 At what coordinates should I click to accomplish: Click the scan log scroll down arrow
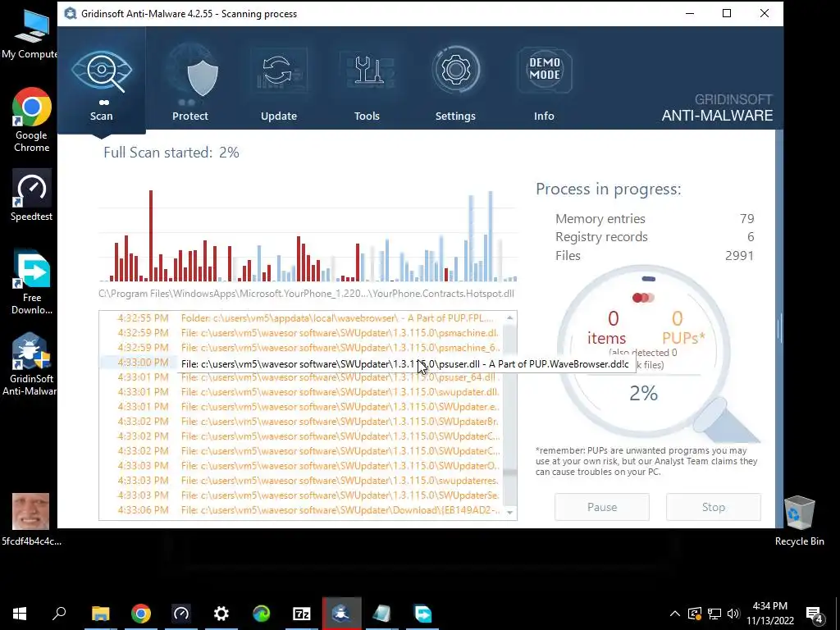tap(510, 513)
